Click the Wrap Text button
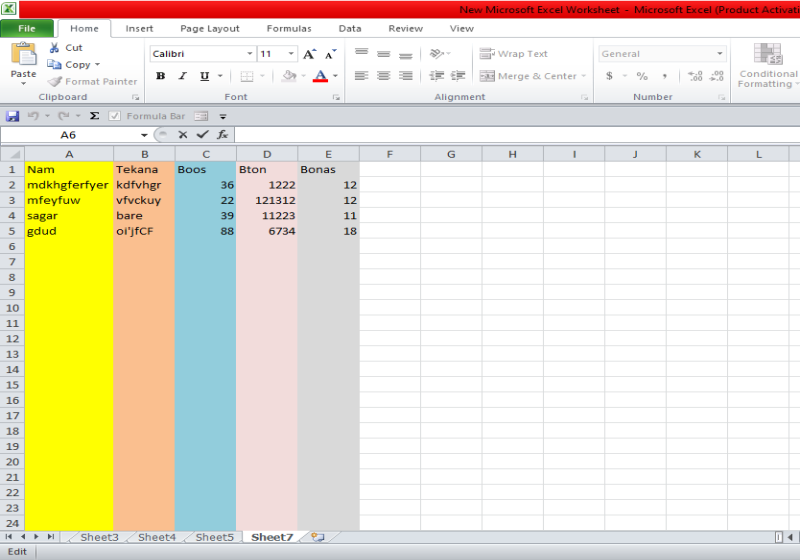The image size is (800, 560). click(514, 54)
